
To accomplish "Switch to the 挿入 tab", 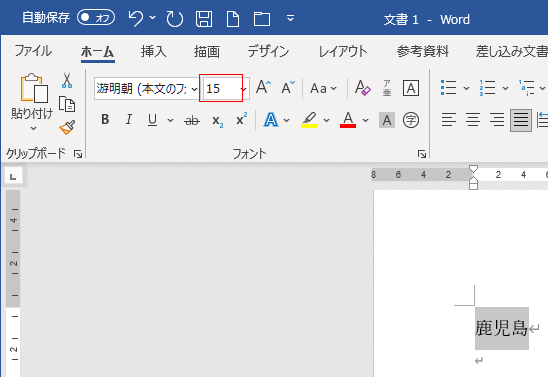I will (153, 51).
